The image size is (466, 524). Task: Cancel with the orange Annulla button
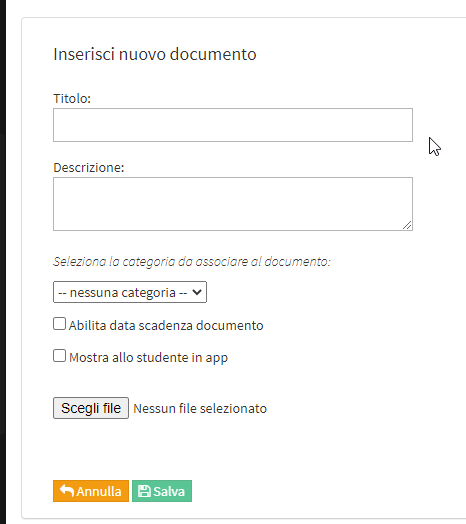point(91,491)
